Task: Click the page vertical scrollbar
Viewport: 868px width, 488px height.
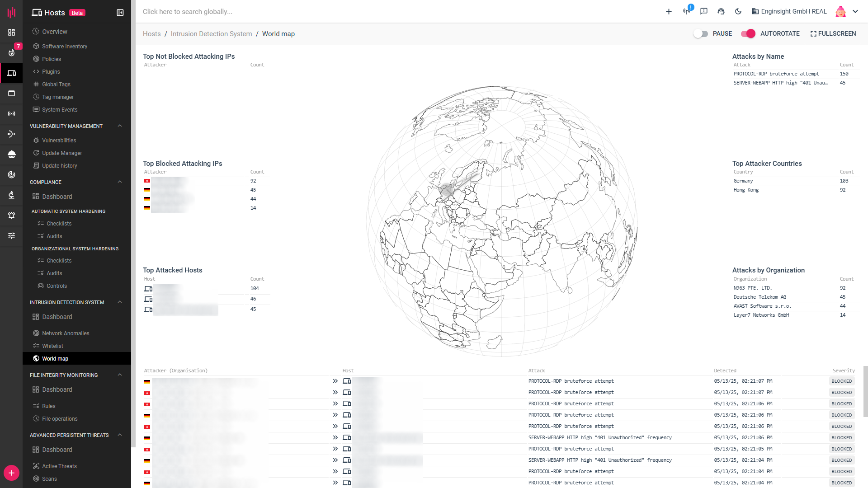Action: tap(865, 391)
